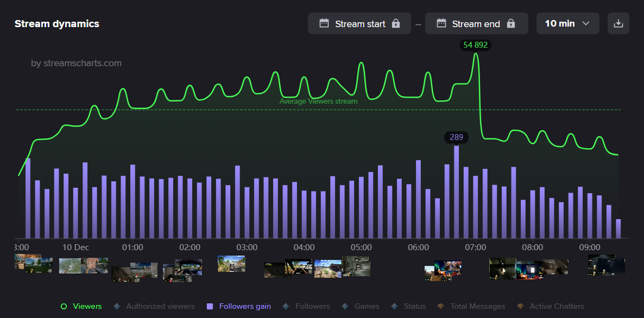Click the 06:00 time axis label
The width and height of the screenshot is (644, 318).
[x=419, y=248]
